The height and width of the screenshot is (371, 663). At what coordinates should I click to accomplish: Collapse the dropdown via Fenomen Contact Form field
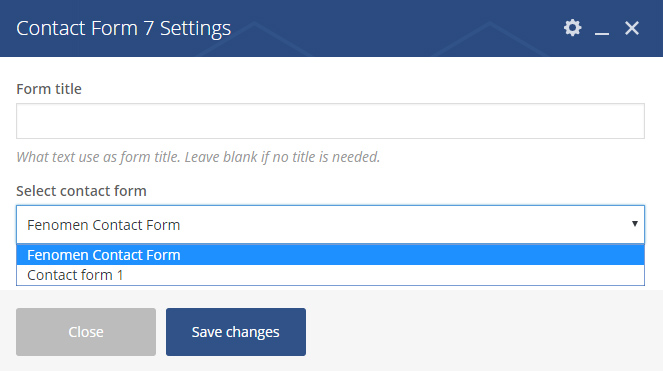coord(330,225)
